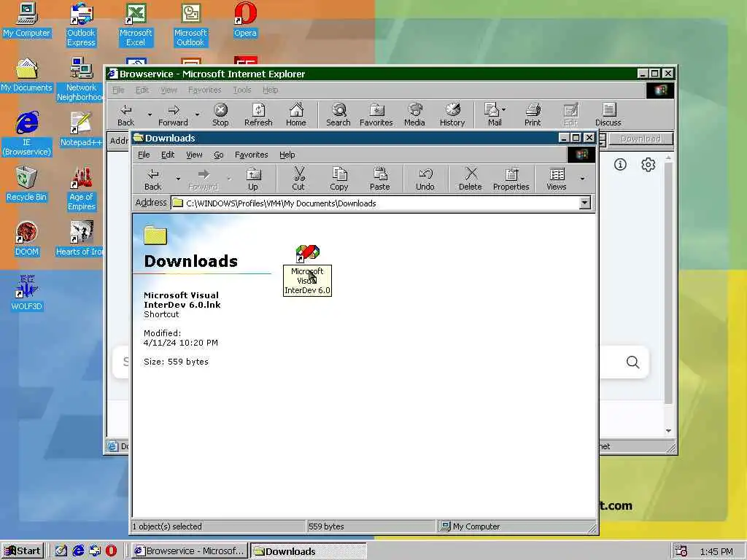Image resolution: width=747 pixels, height=560 pixels.
Task: Open the File menu in Downloads
Action: click(x=144, y=155)
